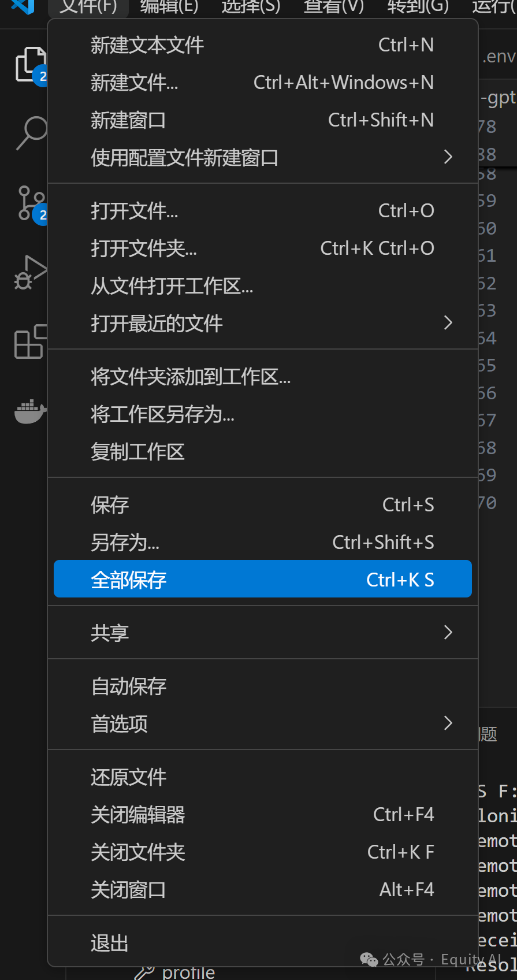Choose 另存为... menu entry
The width and height of the screenshot is (517, 980).
click(263, 542)
